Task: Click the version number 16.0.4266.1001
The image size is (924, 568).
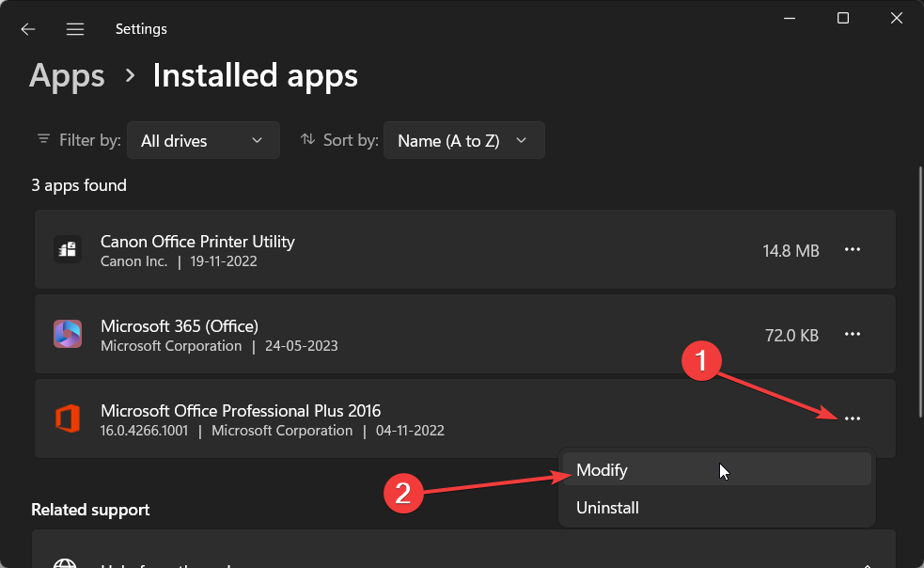Action: point(145,431)
